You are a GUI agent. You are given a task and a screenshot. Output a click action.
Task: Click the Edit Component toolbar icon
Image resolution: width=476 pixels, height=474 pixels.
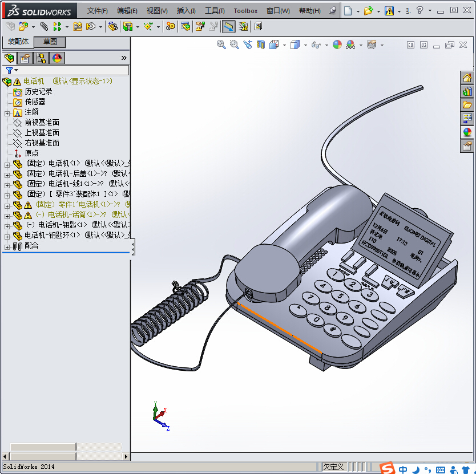point(10,26)
